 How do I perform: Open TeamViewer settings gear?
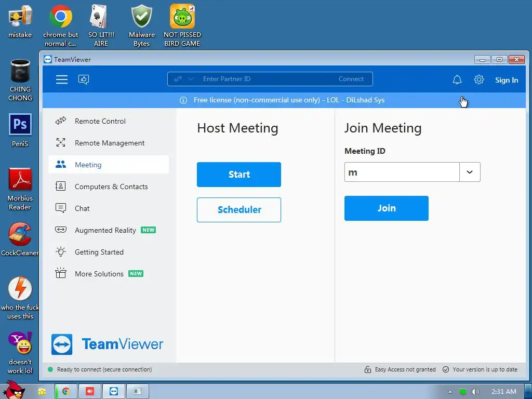pos(478,79)
